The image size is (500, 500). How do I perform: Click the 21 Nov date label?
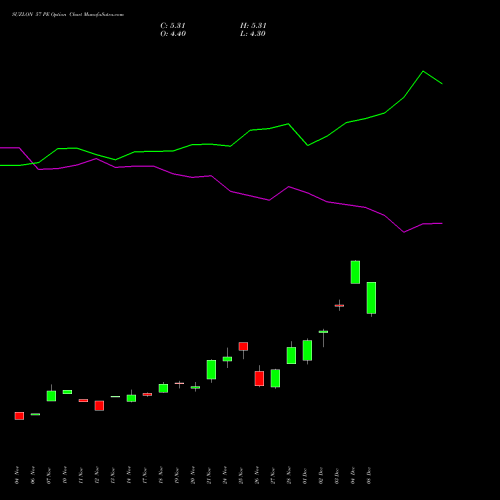pos(209,475)
